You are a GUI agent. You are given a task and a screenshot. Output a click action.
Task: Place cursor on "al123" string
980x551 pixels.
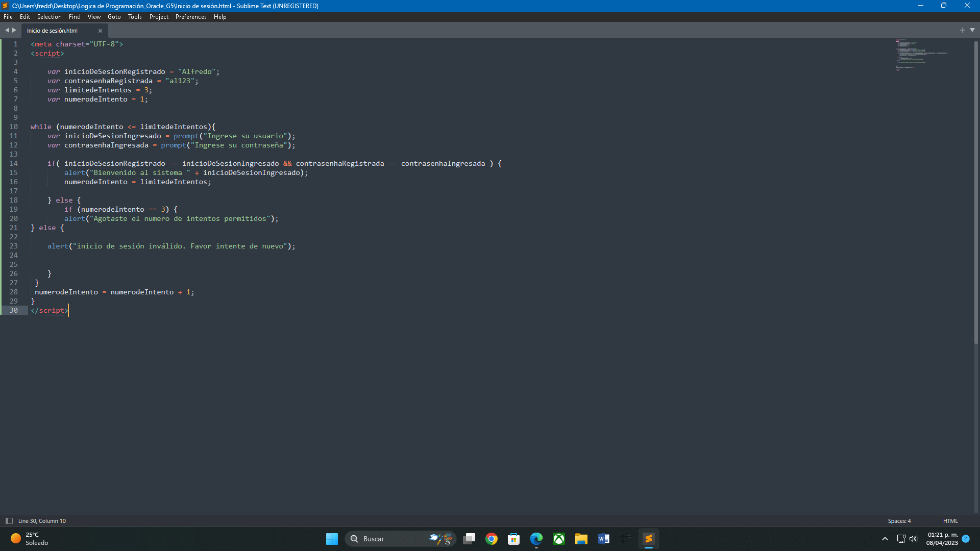point(180,81)
